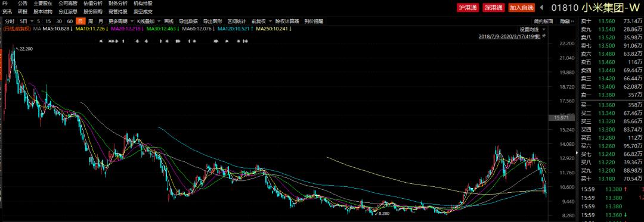Pin the date range 2018/7/9-2020/3/17 with pin icon
Screen dimensions: 644x222
(x=544, y=36)
